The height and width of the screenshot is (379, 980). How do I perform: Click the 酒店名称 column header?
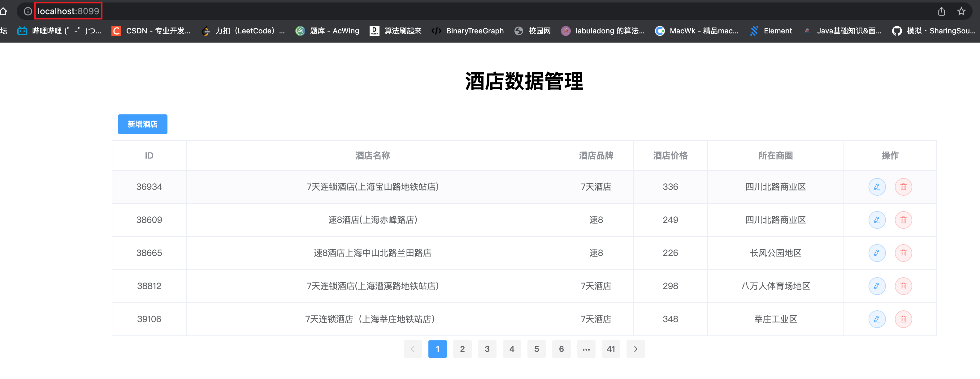click(x=372, y=156)
